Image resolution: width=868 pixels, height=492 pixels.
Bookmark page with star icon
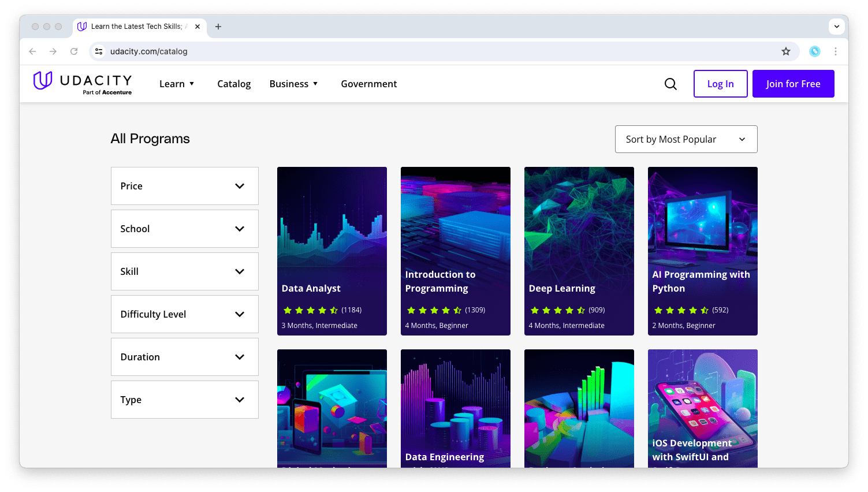pos(785,51)
